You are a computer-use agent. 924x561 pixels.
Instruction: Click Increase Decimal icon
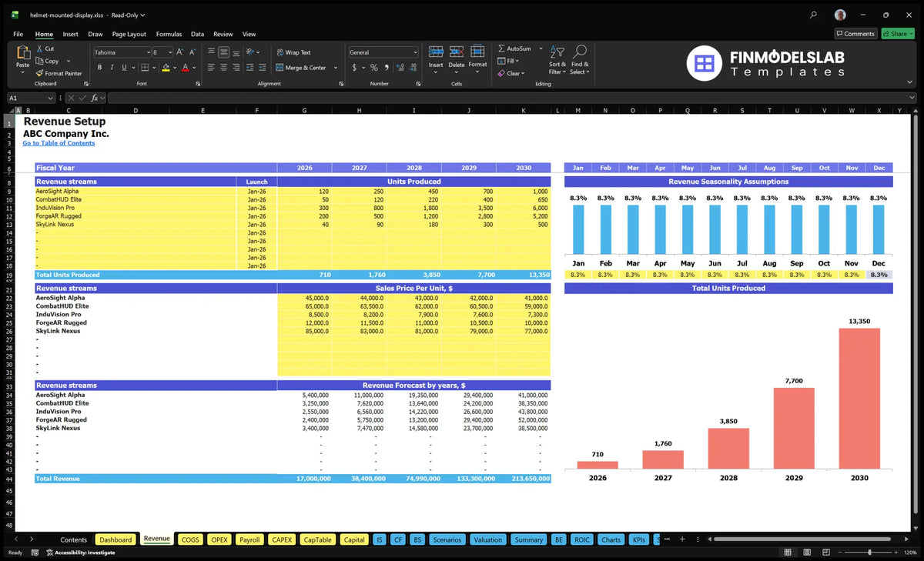click(x=399, y=68)
